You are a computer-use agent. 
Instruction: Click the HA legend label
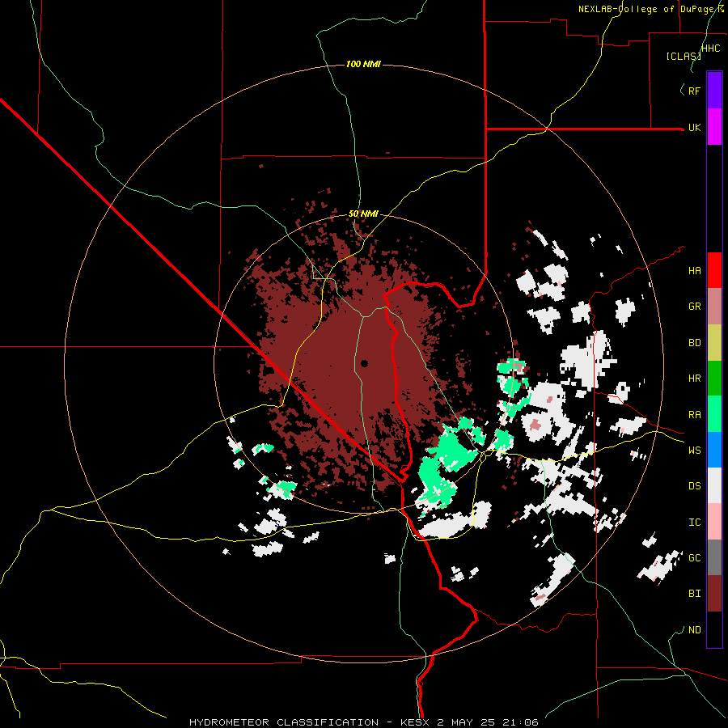694,271
